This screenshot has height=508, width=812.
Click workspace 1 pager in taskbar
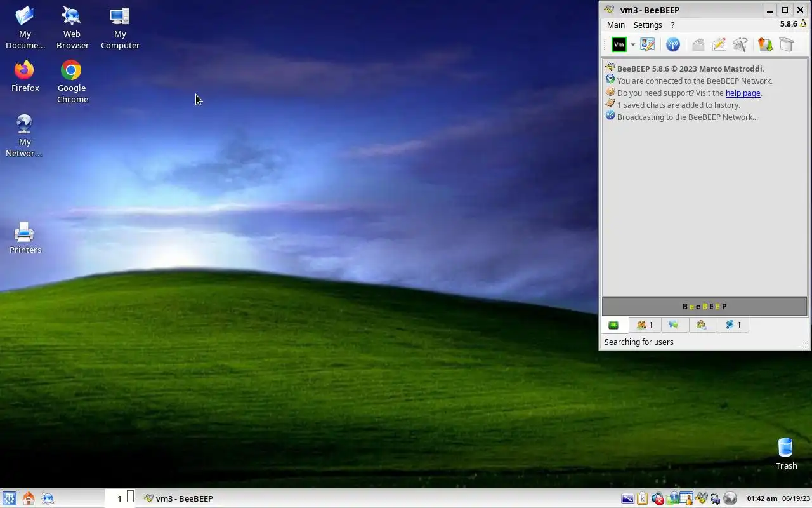[x=119, y=498]
